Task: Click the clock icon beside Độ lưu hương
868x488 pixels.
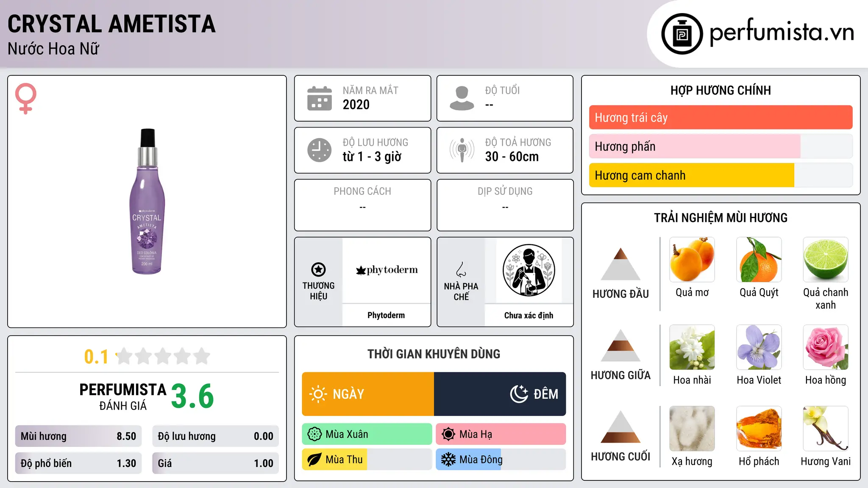Action: (x=320, y=150)
